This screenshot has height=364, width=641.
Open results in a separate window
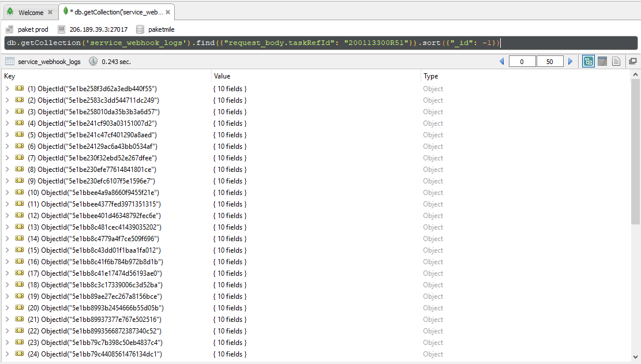coord(633,61)
